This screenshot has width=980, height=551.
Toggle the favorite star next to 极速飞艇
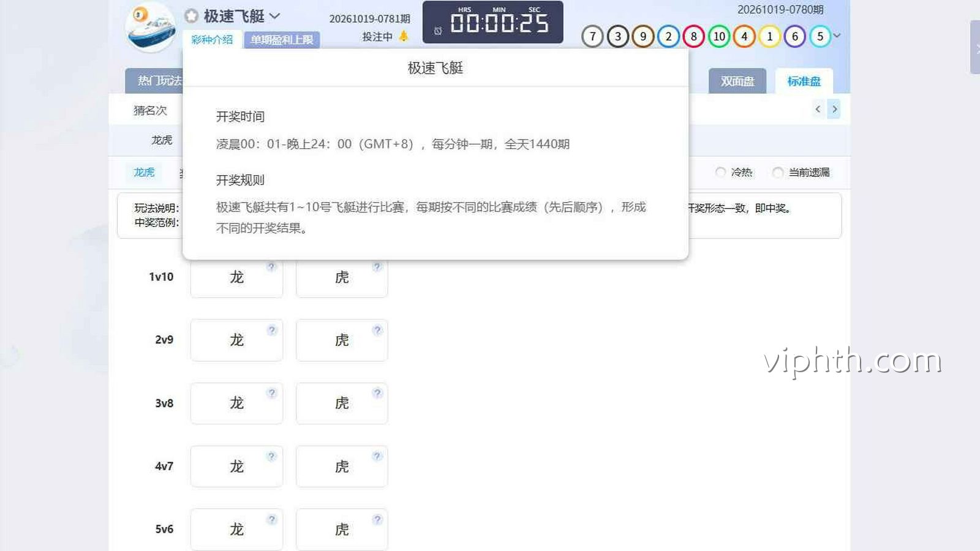[x=192, y=16]
